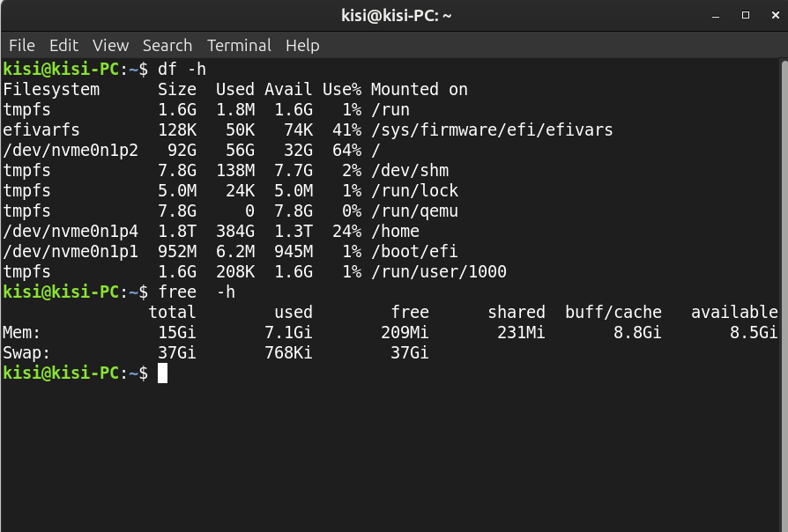Screen dimensions: 788x532
Task: Open the Terminal menu
Action: tap(239, 46)
